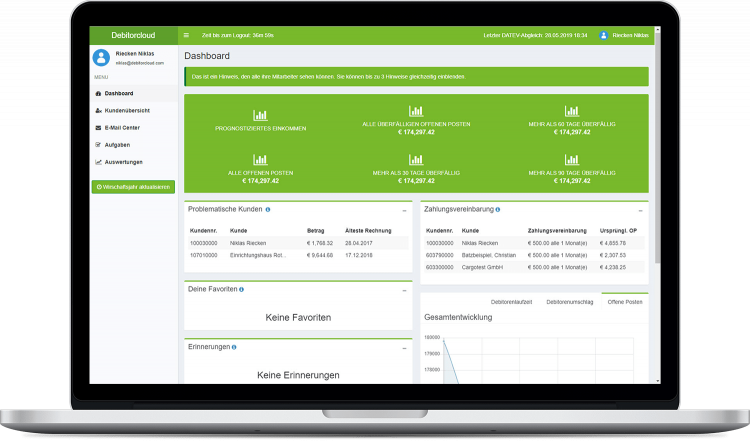Click info icon beside Erinnerungen

coord(233,347)
